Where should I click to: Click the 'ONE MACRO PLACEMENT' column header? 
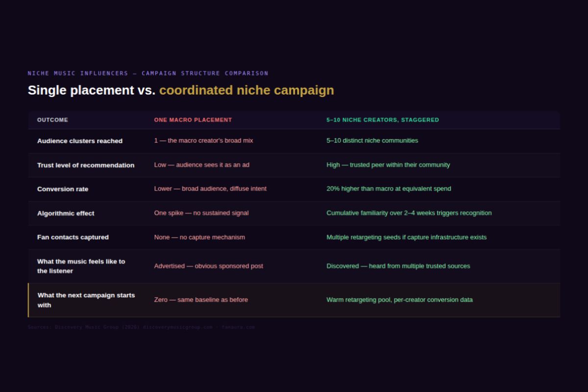pyautogui.click(x=193, y=120)
